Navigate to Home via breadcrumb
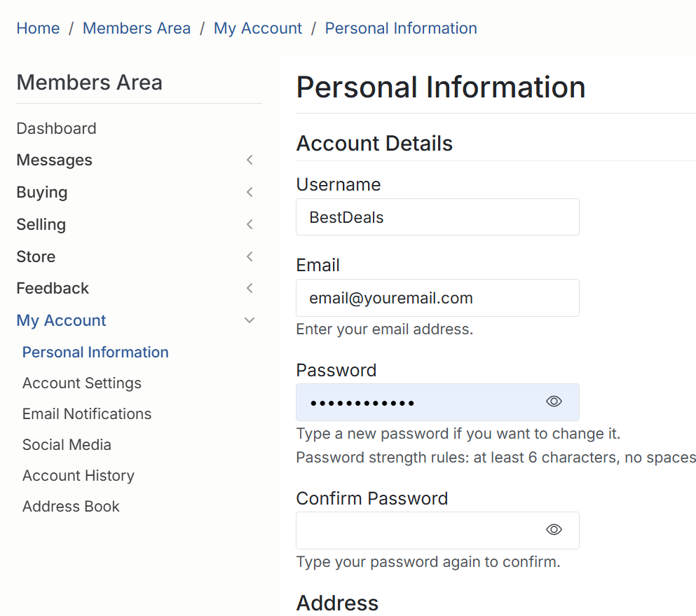 click(38, 28)
